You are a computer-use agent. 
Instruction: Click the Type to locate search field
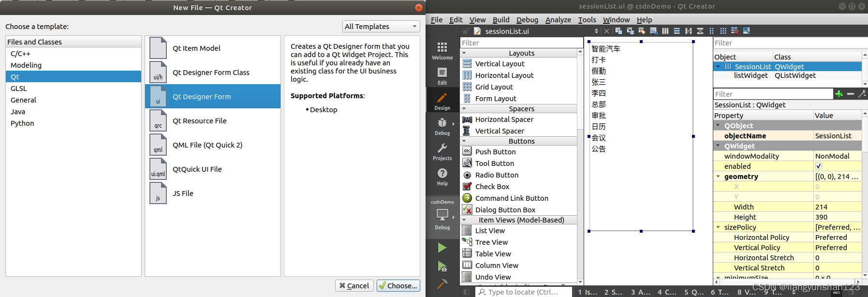[524, 292]
